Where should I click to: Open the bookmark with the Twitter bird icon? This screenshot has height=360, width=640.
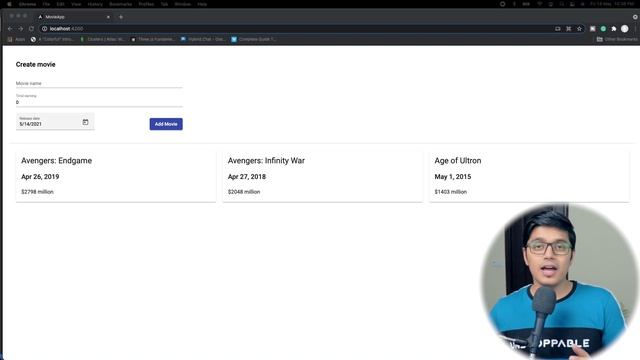point(253,39)
